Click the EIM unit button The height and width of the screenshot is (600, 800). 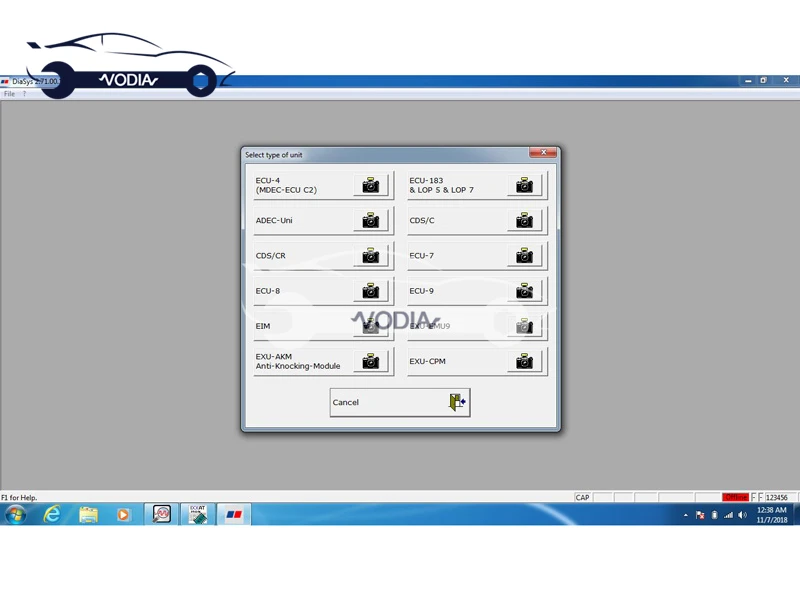tap(322, 326)
